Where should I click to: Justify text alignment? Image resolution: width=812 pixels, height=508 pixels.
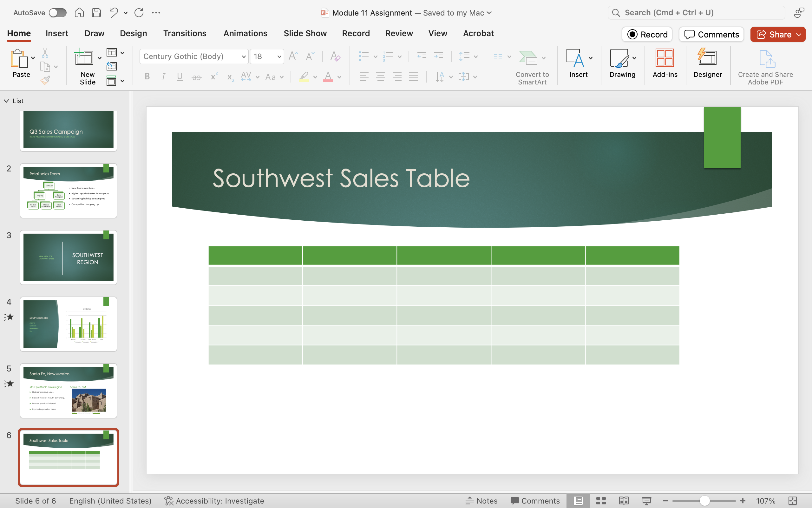[x=414, y=77]
